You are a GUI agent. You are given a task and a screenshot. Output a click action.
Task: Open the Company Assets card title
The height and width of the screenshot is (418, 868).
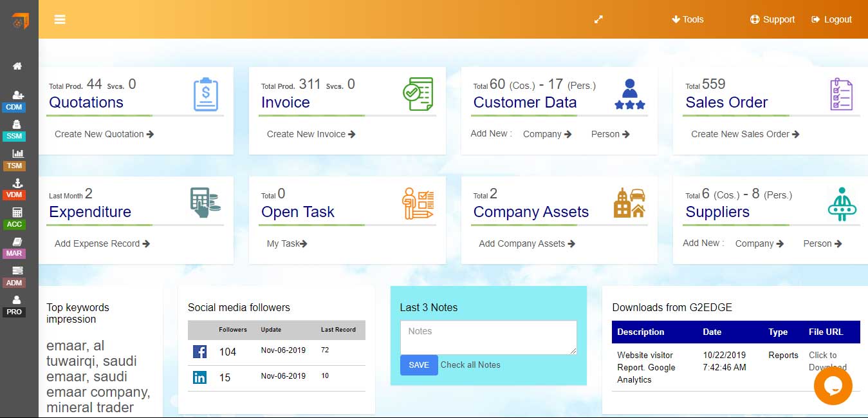(531, 212)
